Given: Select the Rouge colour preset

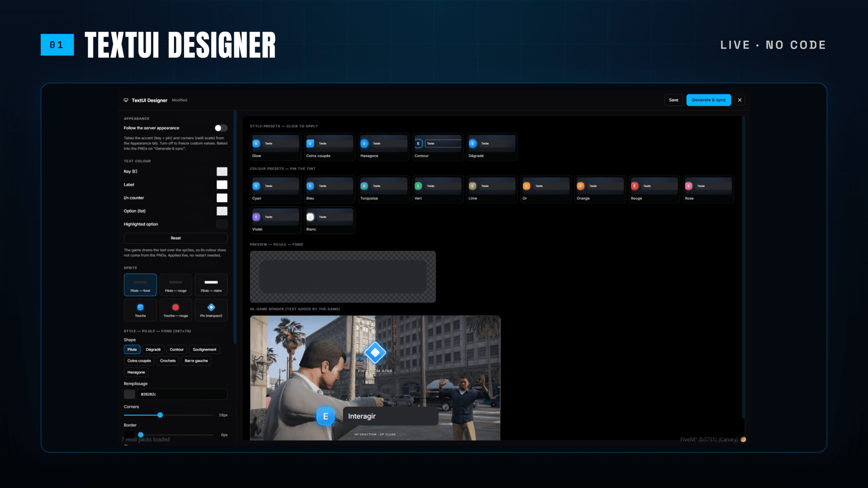Looking at the screenshot, I should [654, 190].
